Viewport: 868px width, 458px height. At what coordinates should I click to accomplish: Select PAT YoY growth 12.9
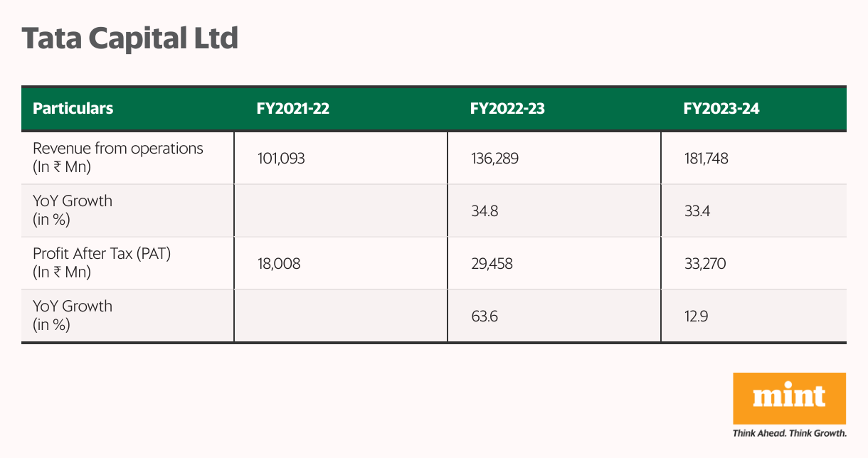click(x=696, y=316)
